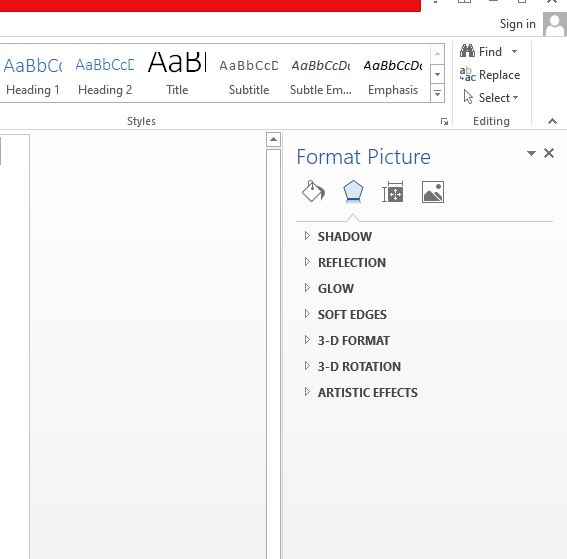
Task: Expand the ARTISTIC EFFECTS section
Action: pyautogui.click(x=361, y=393)
